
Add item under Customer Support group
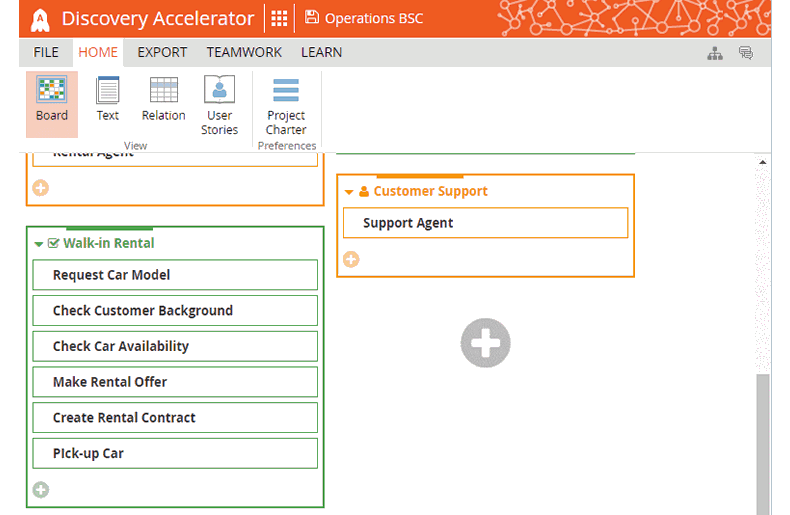[x=351, y=260]
